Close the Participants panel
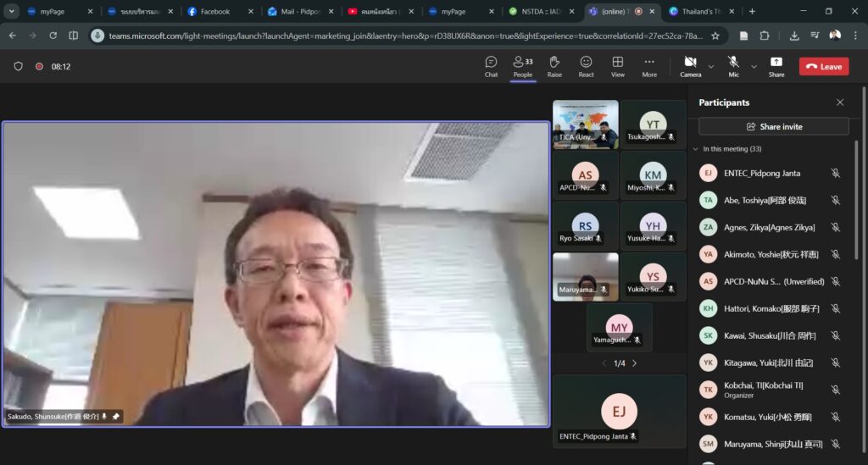868x465 pixels. 840,102
